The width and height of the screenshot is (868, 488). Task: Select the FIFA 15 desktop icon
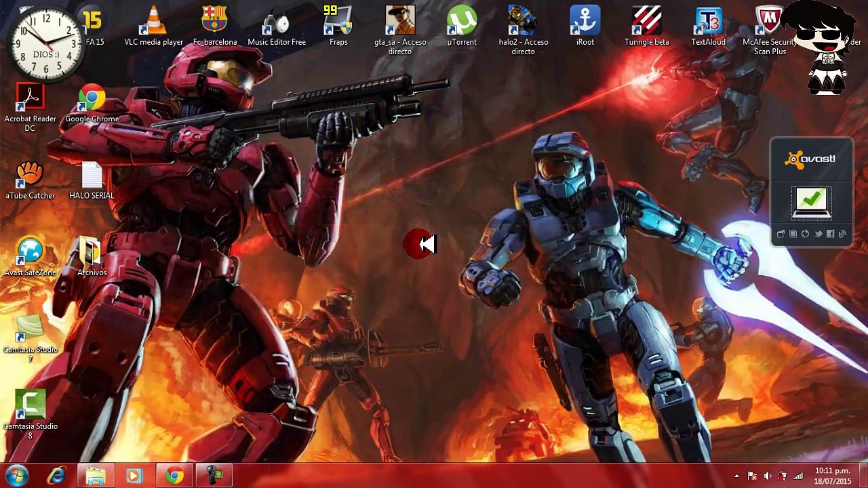93,27
